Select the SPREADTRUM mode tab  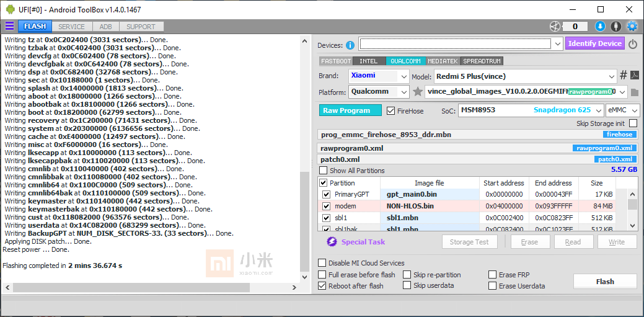point(482,61)
